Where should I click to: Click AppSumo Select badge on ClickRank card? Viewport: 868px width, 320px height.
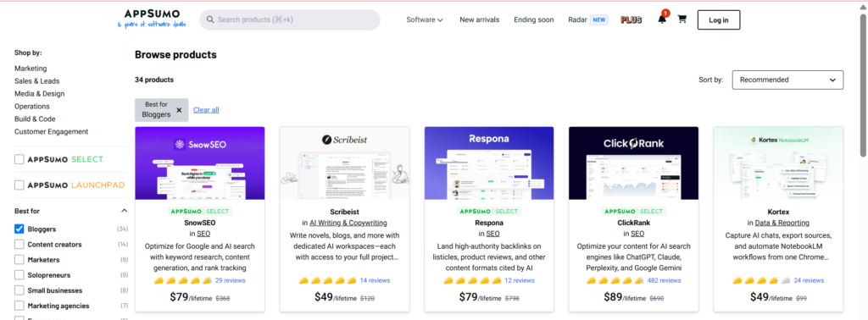[x=633, y=211]
